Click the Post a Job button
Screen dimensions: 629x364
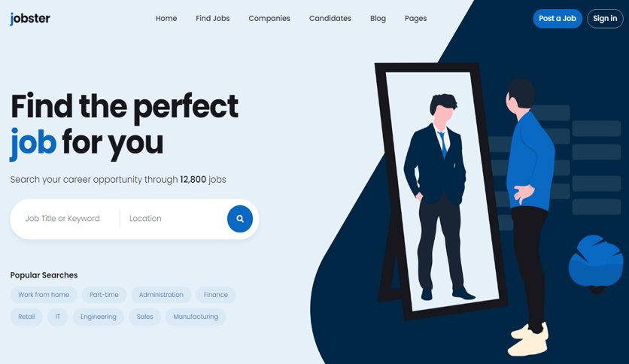click(558, 19)
